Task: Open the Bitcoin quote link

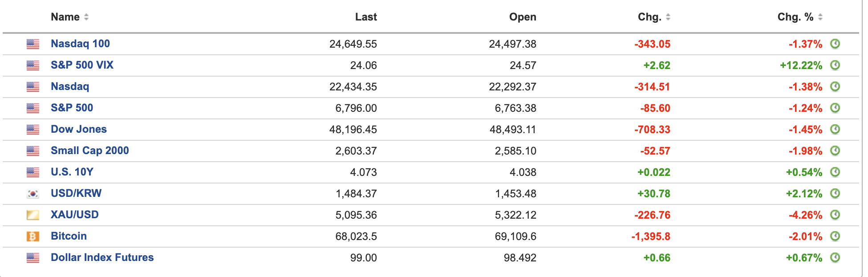Action: [x=69, y=236]
